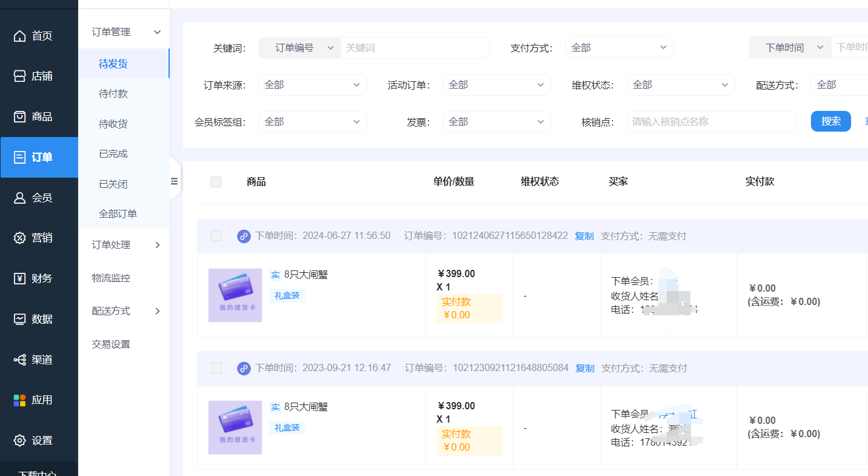Switch to 待付款 order list
The image size is (868, 476).
tap(113, 94)
